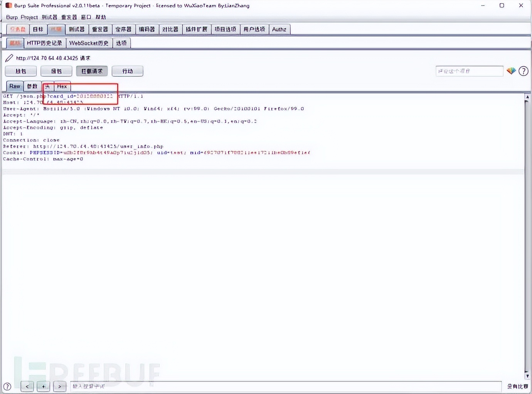The height and width of the screenshot is (394, 532).
Task: Click the next-match right arrow in search bar
Action: click(x=59, y=386)
